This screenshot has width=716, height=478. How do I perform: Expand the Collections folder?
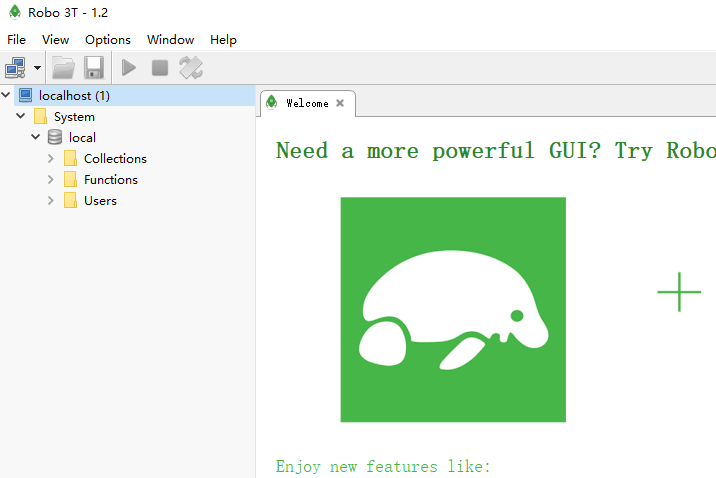51,158
